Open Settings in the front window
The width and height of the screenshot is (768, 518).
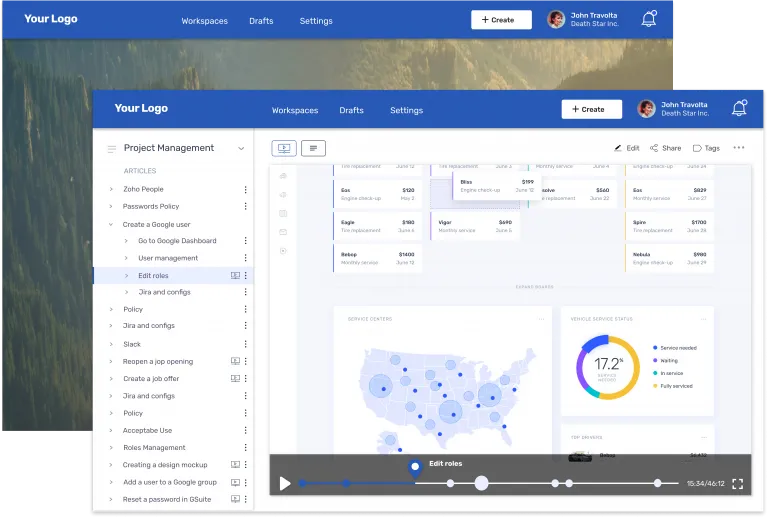[x=407, y=110]
